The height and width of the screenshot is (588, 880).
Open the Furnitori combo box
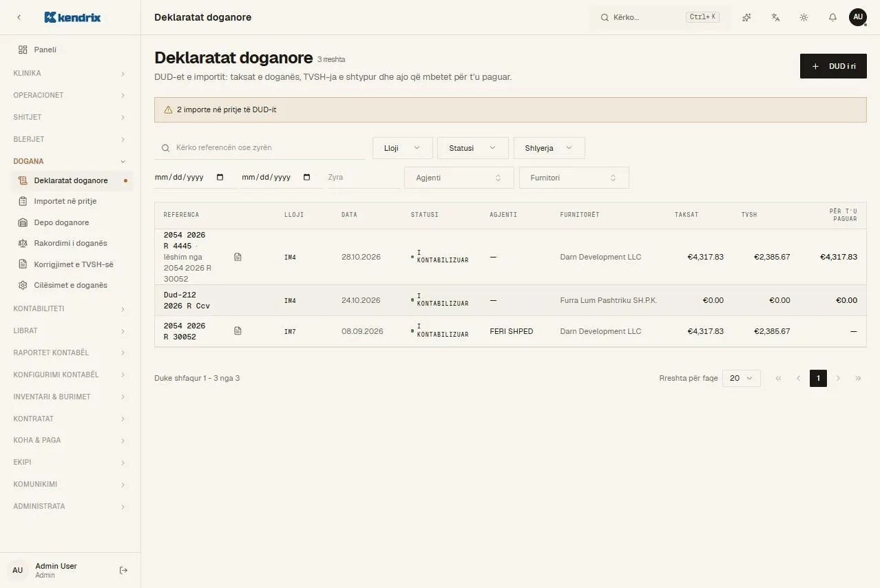(x=574, y=178)
